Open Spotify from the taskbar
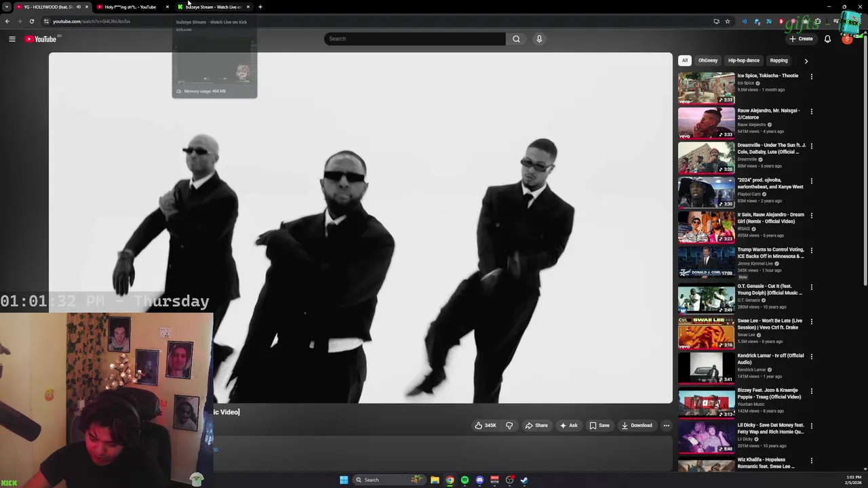This screenshot has height=488, width=868. tap(465, 480)
